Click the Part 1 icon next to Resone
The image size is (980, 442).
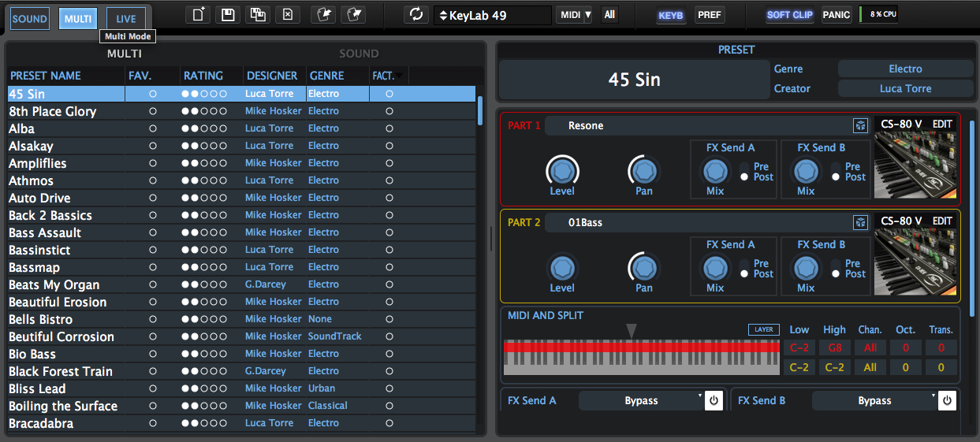(860, 125)
